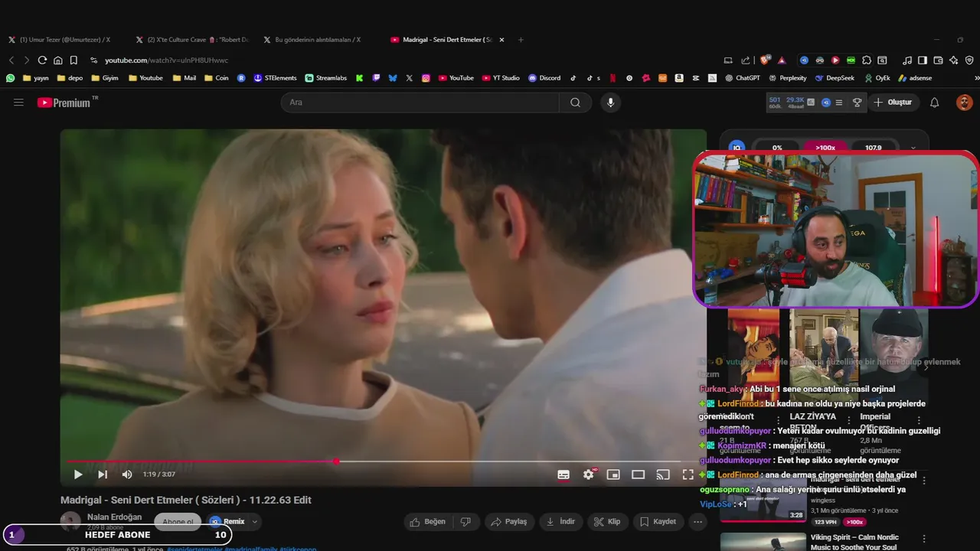
Task: Open more actions three-dot menu
Action: [x=697, y=522]
